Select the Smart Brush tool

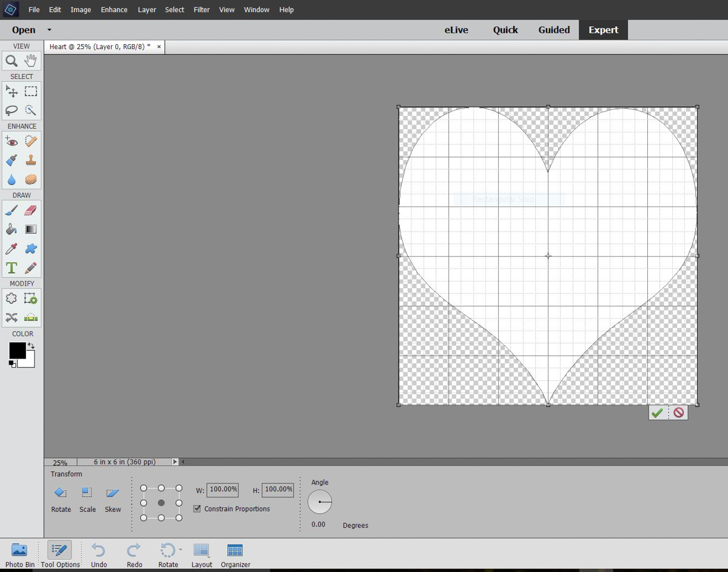click(12, 160)
